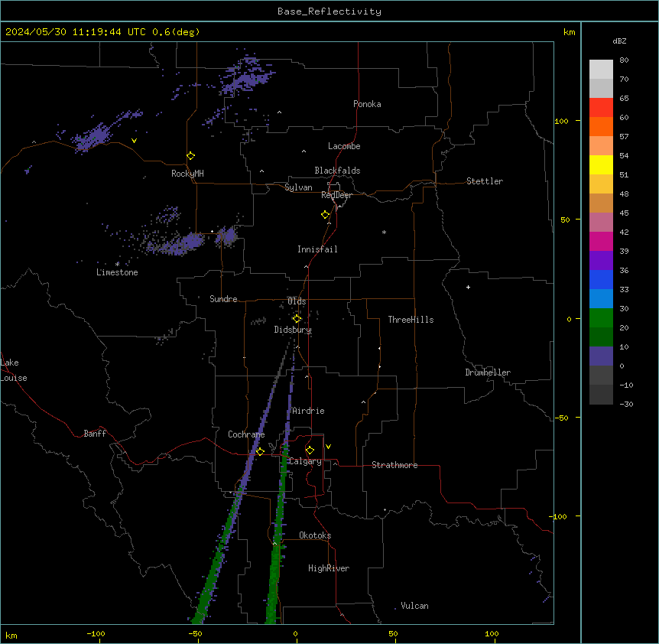This screenshot has height=644, width=659.
Task: Select the slate purple legend swatch
Action: (601, 356)
